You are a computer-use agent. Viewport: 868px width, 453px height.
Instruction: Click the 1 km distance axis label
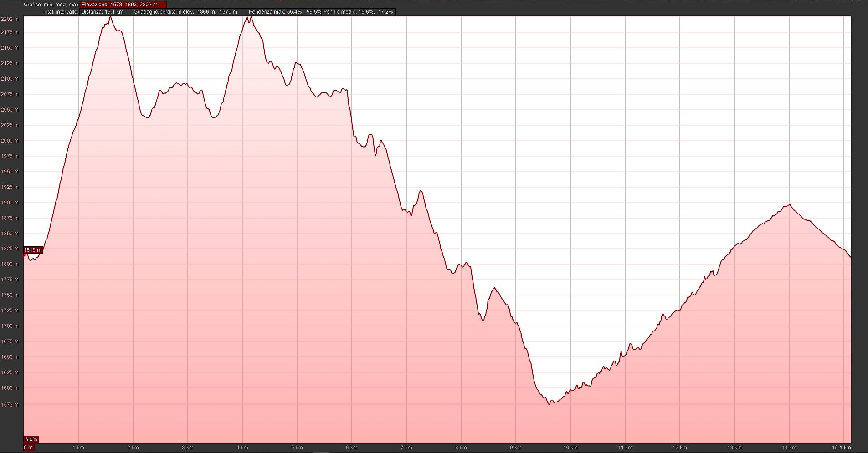click(78, 448)
